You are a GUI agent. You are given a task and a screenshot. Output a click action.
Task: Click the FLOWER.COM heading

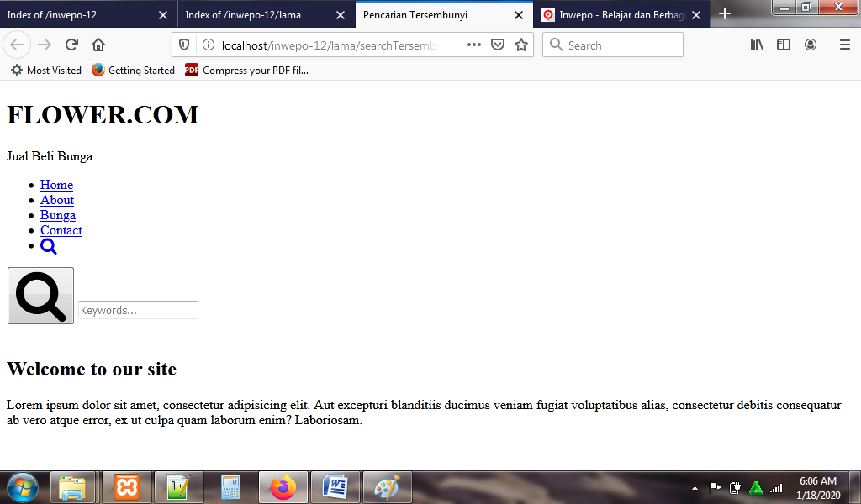tap(103, 115)
